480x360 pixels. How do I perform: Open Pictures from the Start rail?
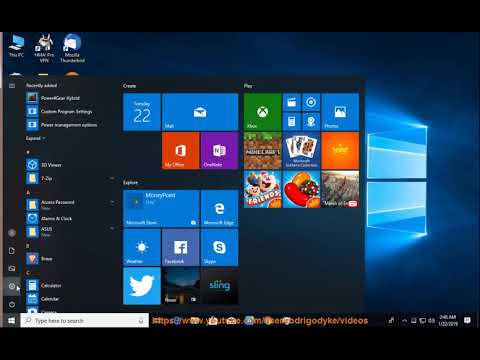tap(12, 268)
